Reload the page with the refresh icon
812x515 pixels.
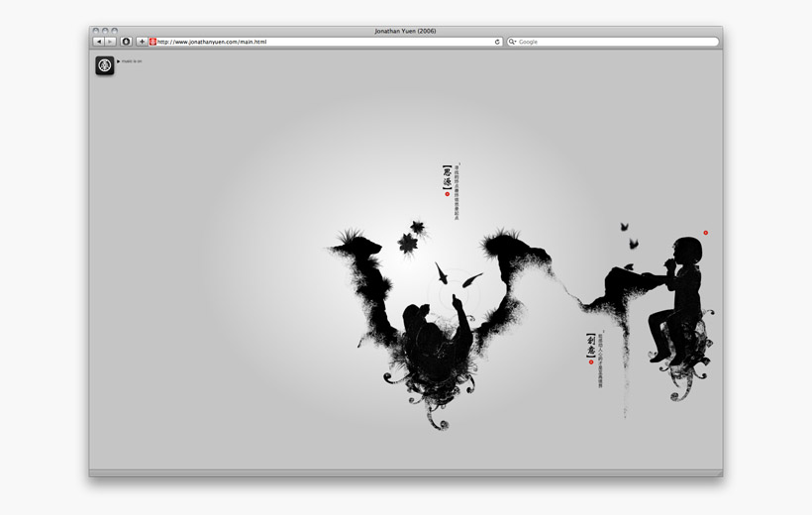[497, 42]
